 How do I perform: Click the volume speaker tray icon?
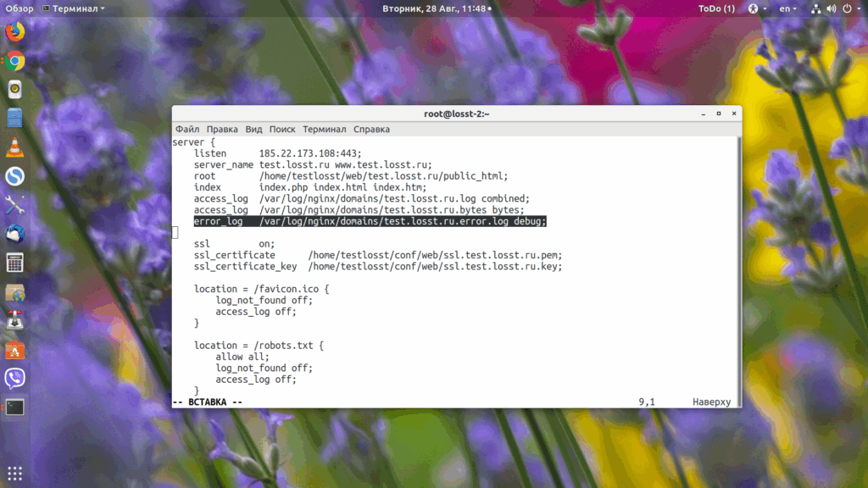click(832, 8)
